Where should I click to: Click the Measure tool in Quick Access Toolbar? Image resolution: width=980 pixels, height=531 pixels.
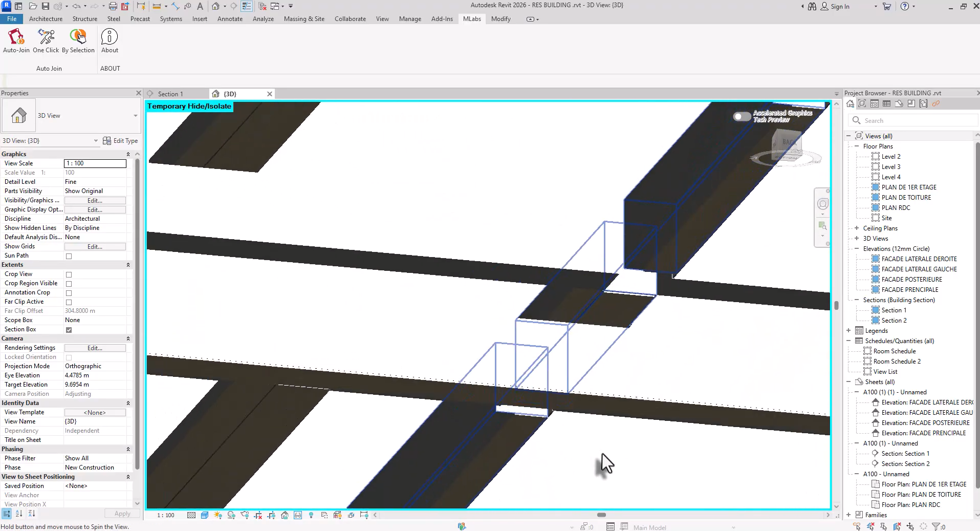pos(157,6)
